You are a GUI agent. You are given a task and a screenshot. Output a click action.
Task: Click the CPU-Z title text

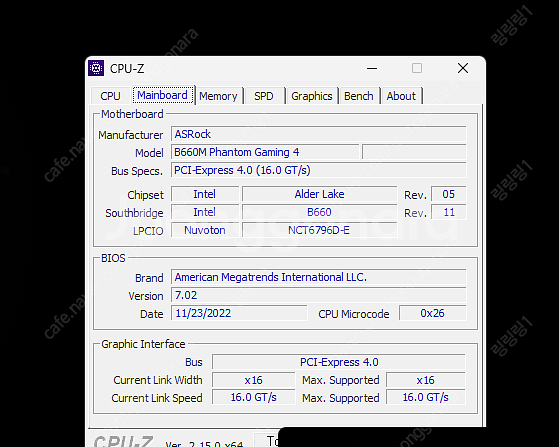click(x=127, y=68)
